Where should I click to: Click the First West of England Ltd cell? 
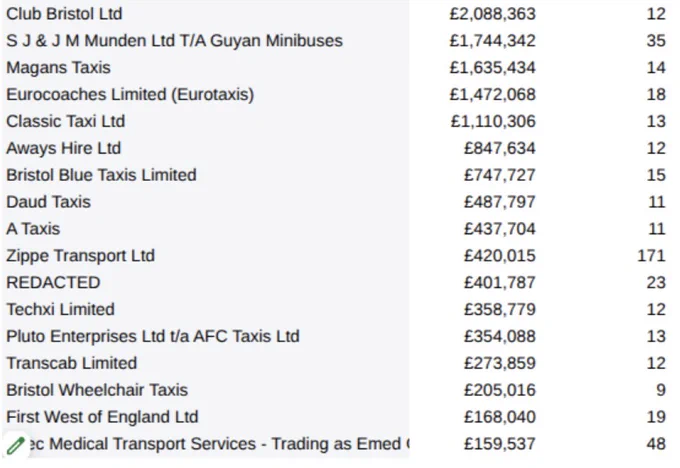(x=102, y=417)
